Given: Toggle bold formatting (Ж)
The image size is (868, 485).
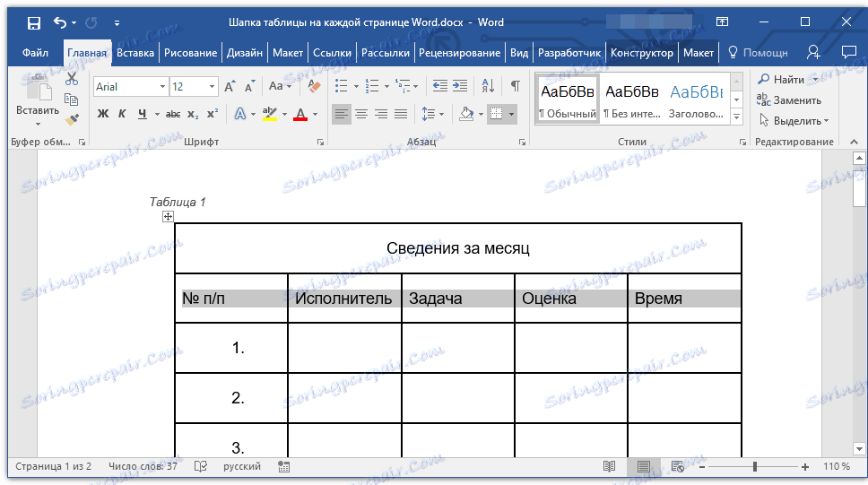Looking at the screenshot, I should (x=103, y=114).
